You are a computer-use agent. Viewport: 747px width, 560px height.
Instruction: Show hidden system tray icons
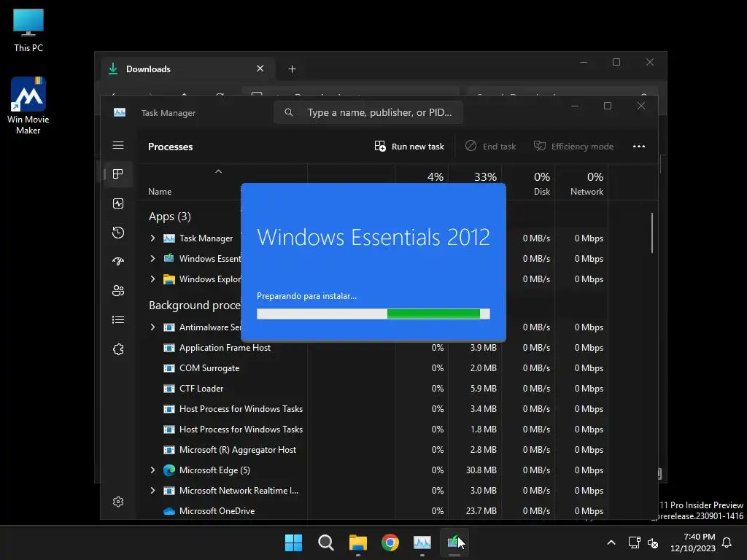click(611, 542)
